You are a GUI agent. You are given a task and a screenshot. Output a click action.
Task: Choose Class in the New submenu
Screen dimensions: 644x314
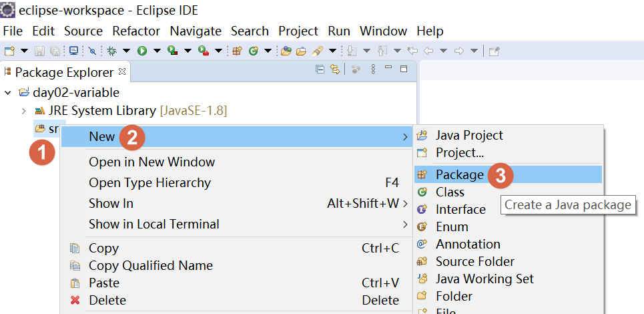[x=450, y=192]
